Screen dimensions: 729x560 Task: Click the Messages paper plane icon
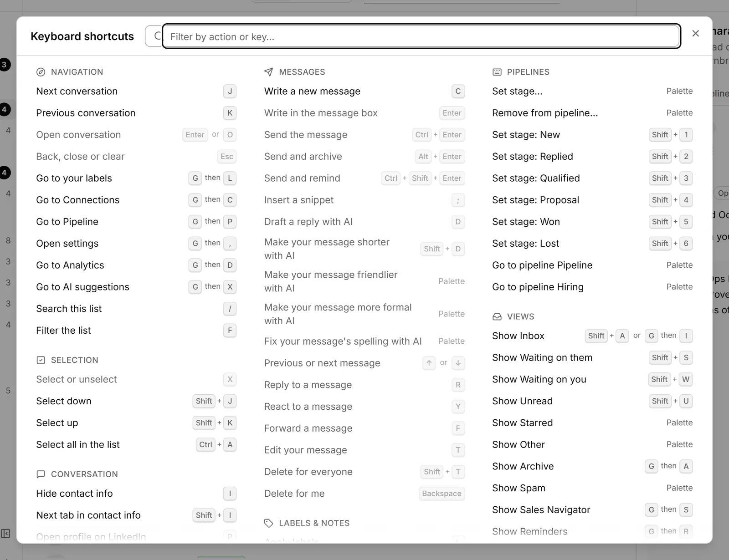click(x=269, y=72)
